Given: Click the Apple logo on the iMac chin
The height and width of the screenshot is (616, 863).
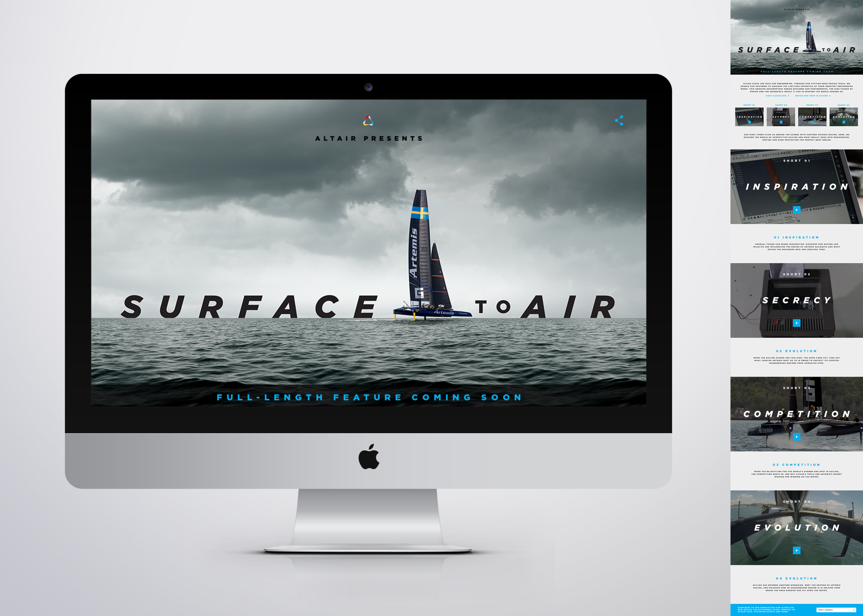Looking at the screenshot, I should click(x=369, y=456).
